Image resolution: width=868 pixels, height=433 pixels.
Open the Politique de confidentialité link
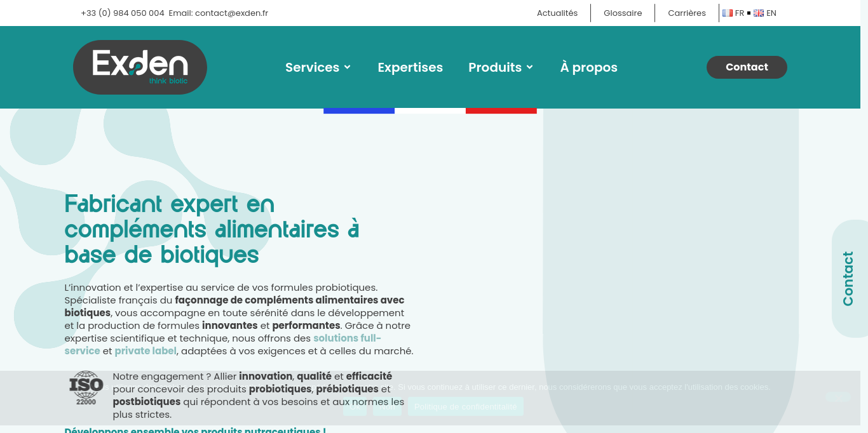coord(466,406)
